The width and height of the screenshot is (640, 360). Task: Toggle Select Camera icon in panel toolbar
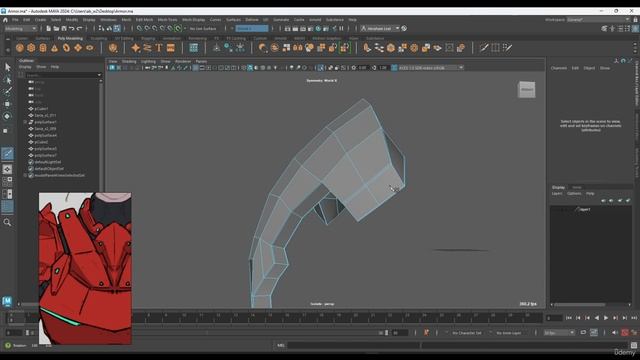(112, 68)
